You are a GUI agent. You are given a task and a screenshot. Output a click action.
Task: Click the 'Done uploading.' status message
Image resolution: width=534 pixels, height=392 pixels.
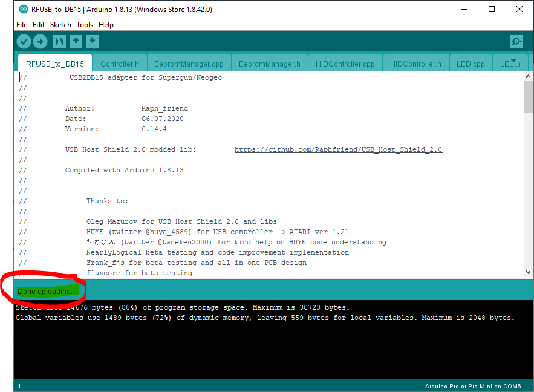tap(45, 292)
